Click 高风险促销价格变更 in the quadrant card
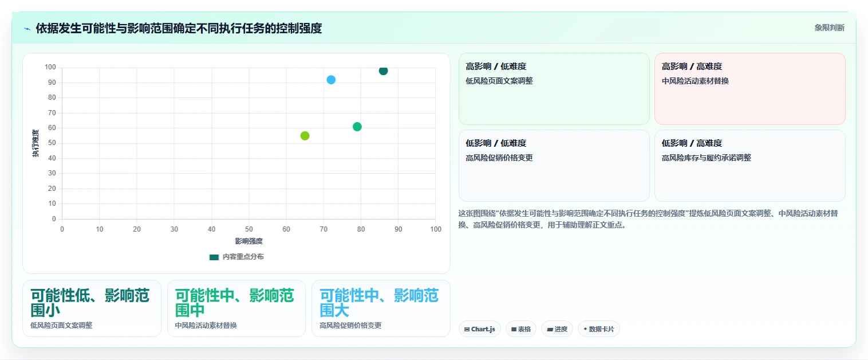The width and height of the screenshot is (868, 360). [499, 158]
